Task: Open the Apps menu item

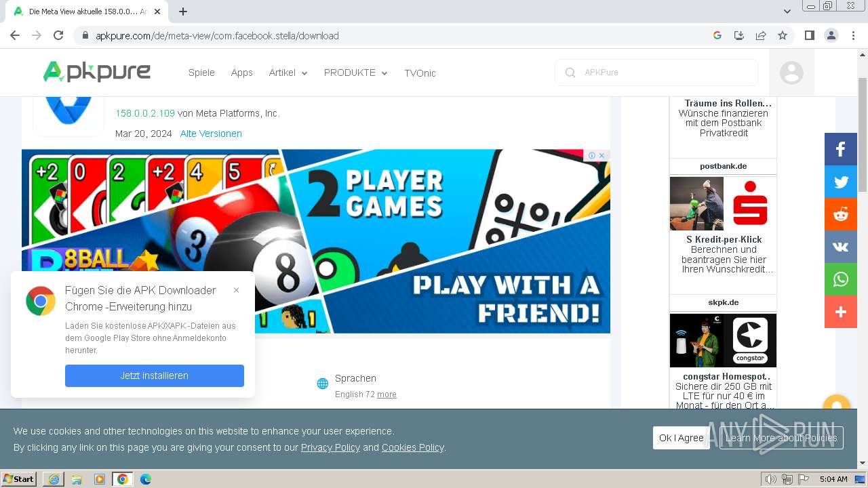Action: coord(241,73)
